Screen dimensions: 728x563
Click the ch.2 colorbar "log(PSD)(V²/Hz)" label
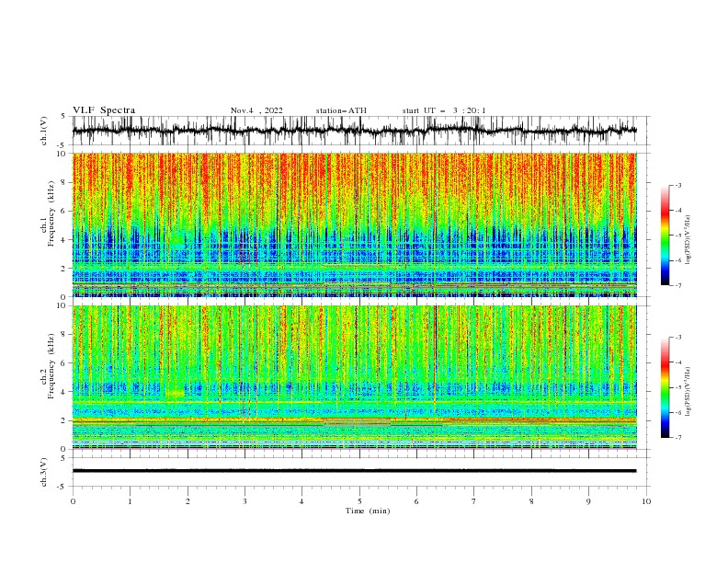[x=688, y=392]
